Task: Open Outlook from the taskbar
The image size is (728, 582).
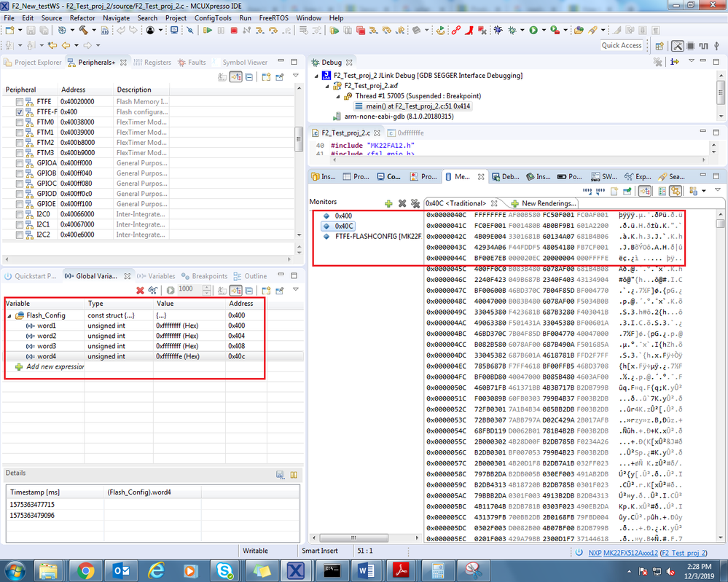Action: click(x=121, y=570)
